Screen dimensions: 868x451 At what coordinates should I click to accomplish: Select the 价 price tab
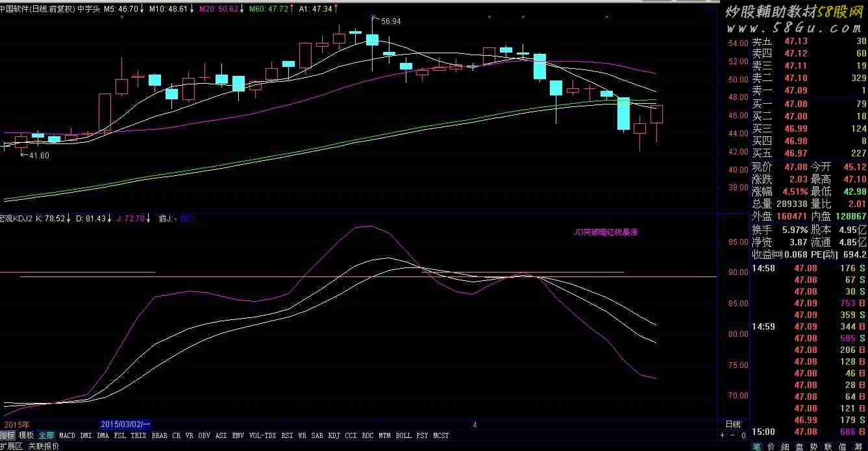coord(771,446)
